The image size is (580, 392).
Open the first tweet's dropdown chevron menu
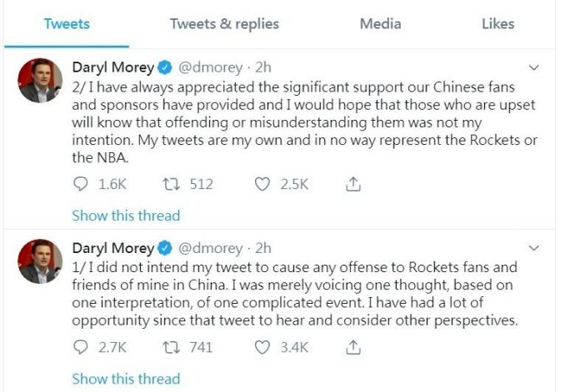(535, 66)
